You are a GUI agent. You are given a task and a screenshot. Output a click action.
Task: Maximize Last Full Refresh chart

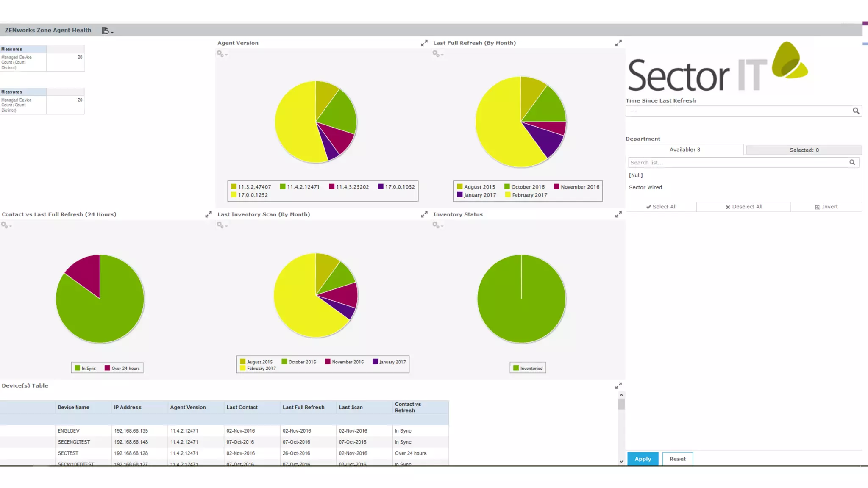point(618,43)
